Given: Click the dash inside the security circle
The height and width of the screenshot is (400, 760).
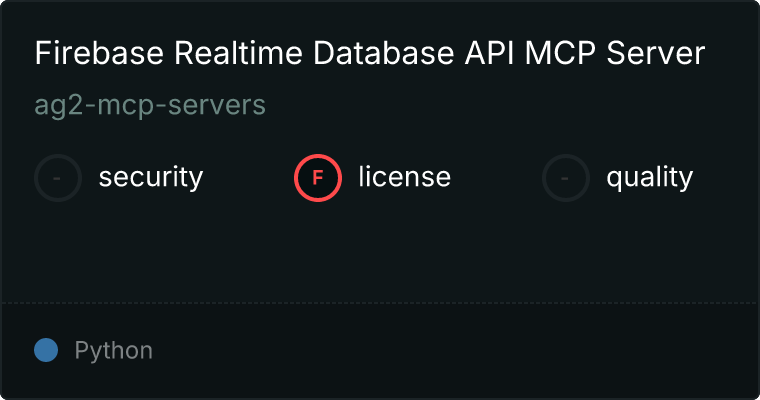Looking at the screenshot, I should [58, 178].
